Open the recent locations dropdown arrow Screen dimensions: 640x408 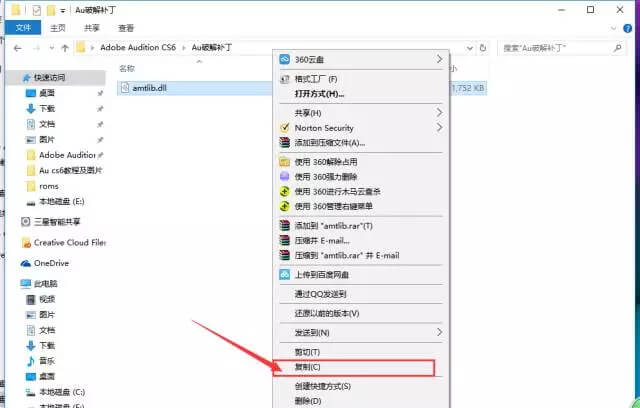pyautogui.click(x=51, y=48)
